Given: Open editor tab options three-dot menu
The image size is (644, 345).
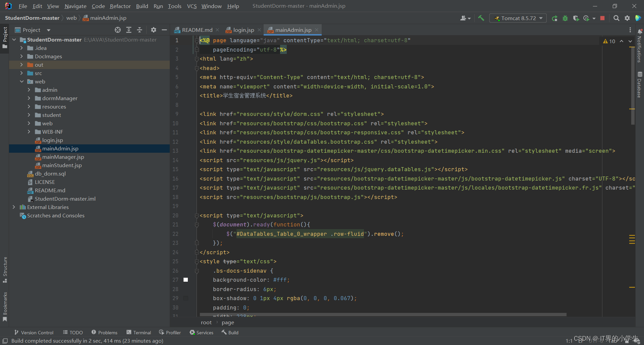Looking at the screenshot, I should point(630,30).
